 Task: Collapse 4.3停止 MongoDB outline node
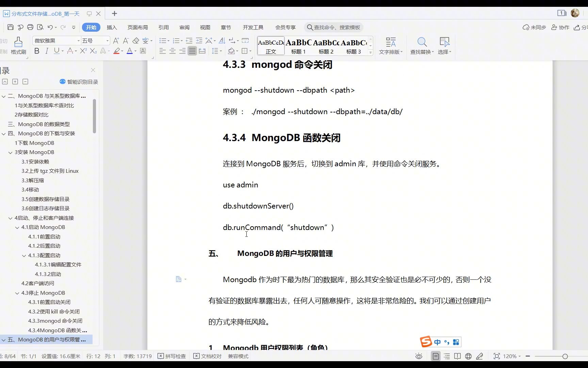17,293
